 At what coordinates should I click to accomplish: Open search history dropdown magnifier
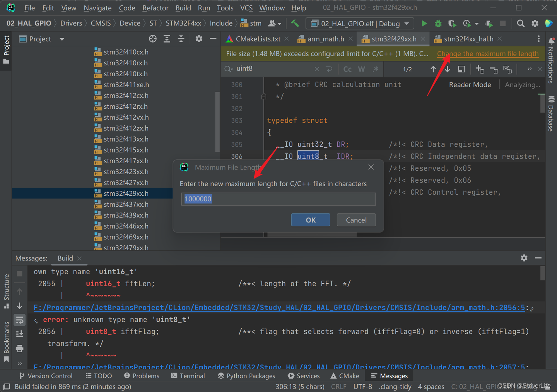[x=228, y=69]
